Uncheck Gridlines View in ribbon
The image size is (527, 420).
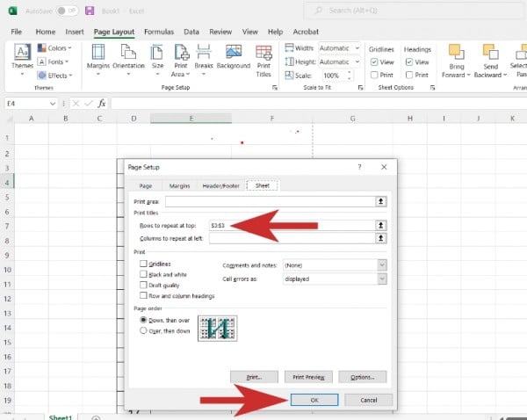374,62
